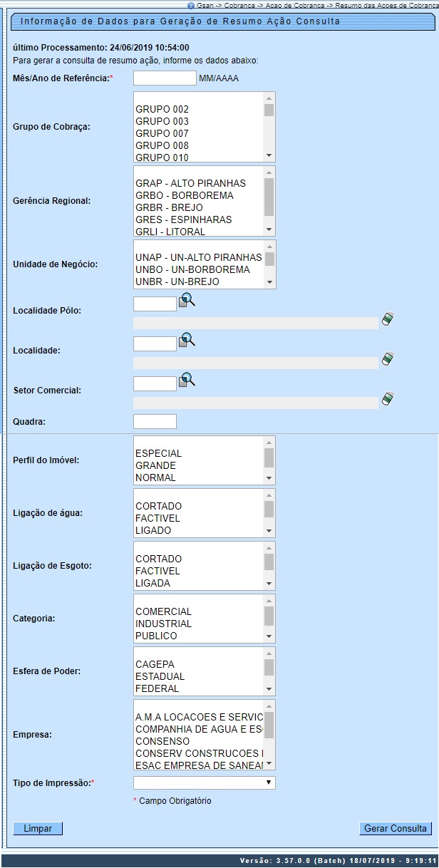Open the search lookup for Localidade

[187, 341]
